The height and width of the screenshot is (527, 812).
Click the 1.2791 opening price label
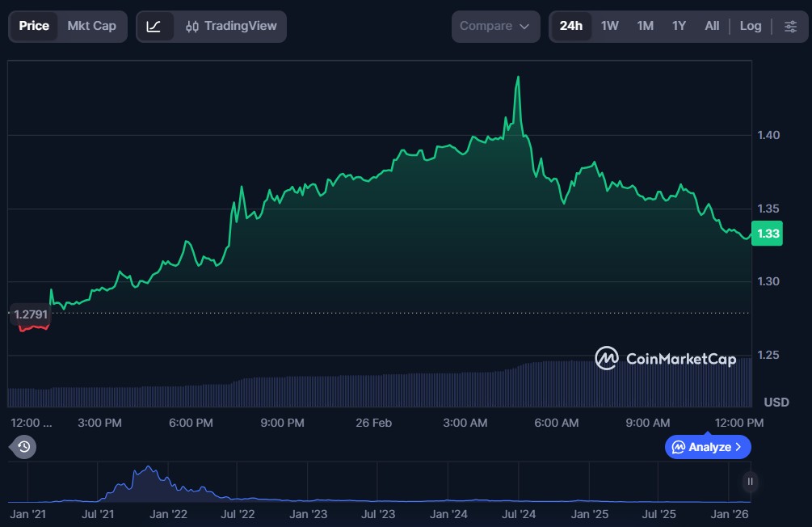tap(32, 313)
